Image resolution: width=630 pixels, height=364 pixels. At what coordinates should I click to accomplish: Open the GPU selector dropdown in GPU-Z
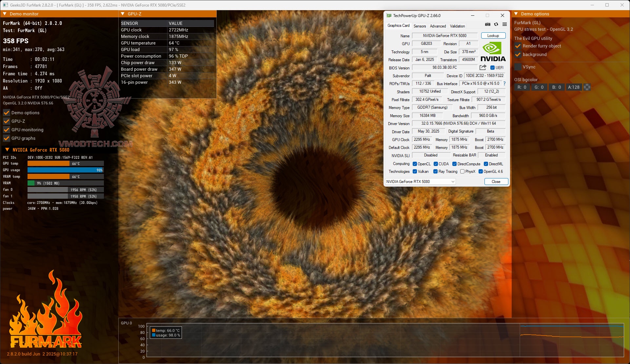pos(453,181)
